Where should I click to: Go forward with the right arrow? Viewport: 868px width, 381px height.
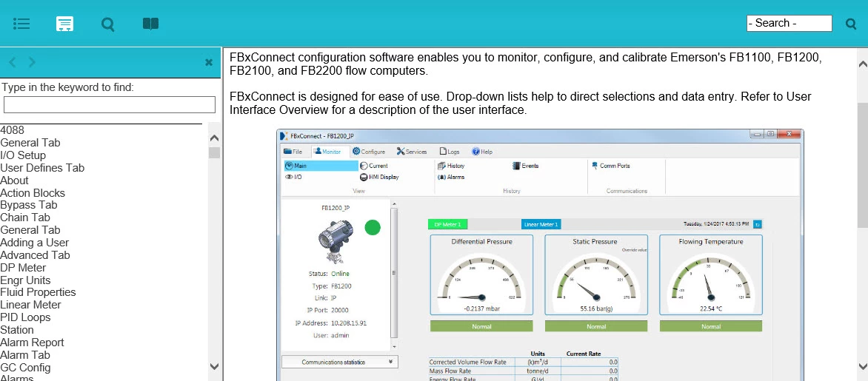click(x=32, y=62)
